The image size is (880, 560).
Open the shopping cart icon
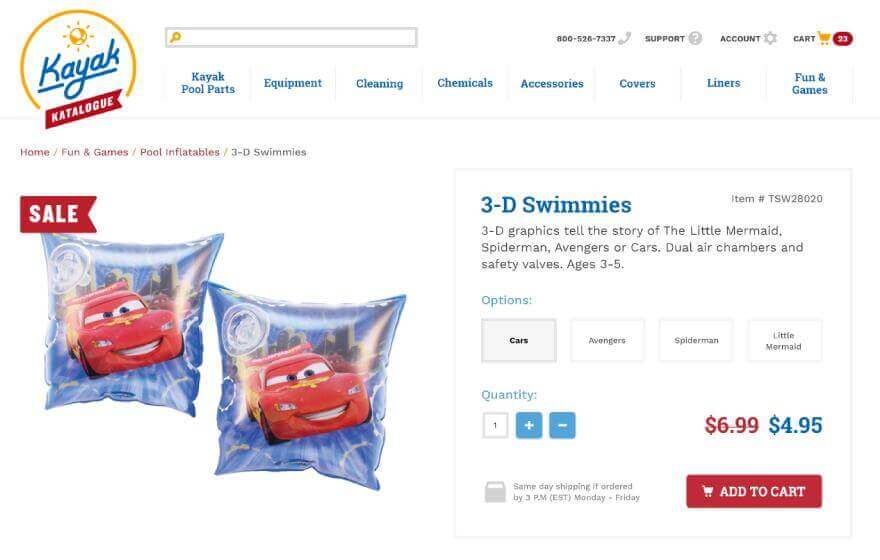(x=824, y=38)
